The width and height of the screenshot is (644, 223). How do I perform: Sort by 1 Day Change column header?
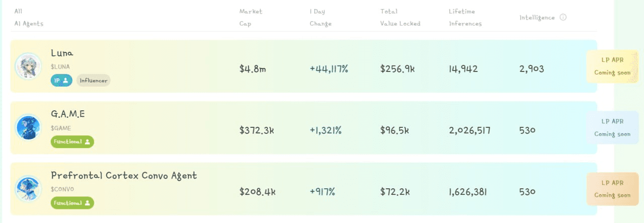pos(320,18)
